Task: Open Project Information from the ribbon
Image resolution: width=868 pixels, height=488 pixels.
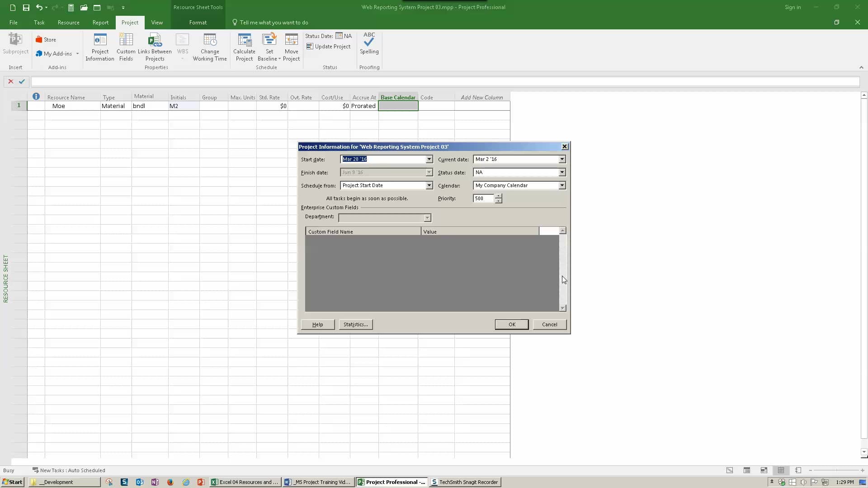Action: click(100, 47)
